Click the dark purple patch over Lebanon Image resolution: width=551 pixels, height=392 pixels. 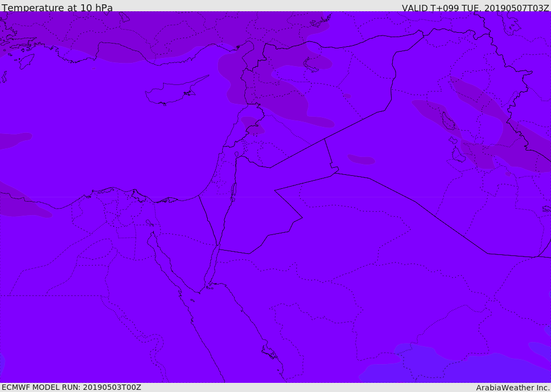[252, 125]
